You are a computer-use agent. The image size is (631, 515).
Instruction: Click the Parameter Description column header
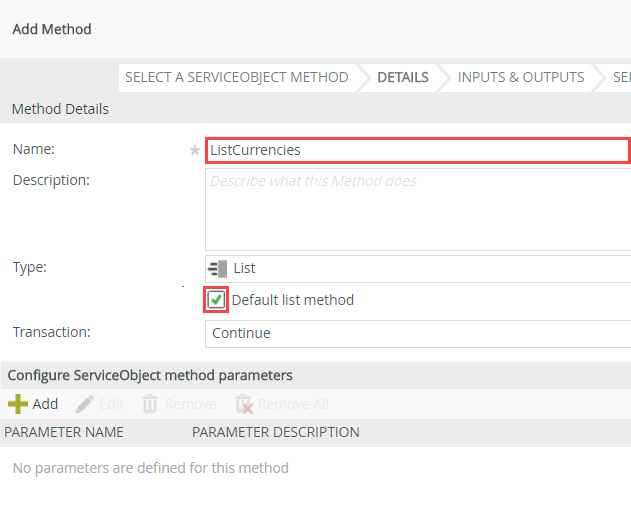coord(275,432)
